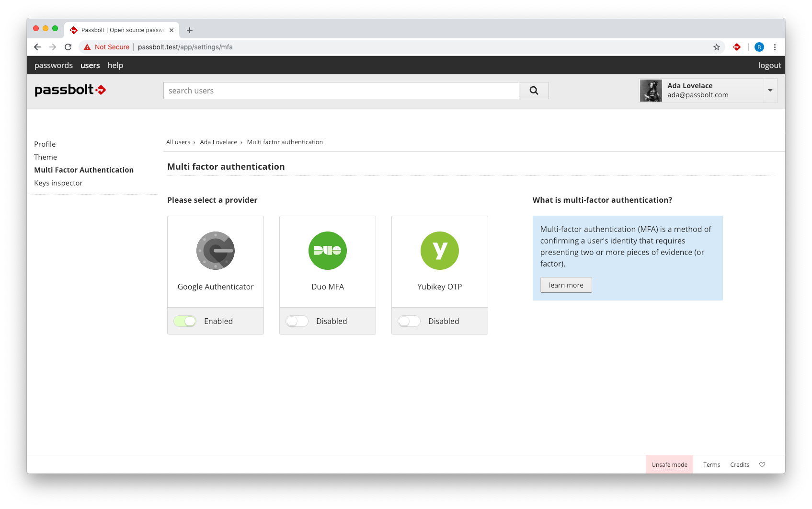
Task: Open a new browser tab
Action: (190, 30)
